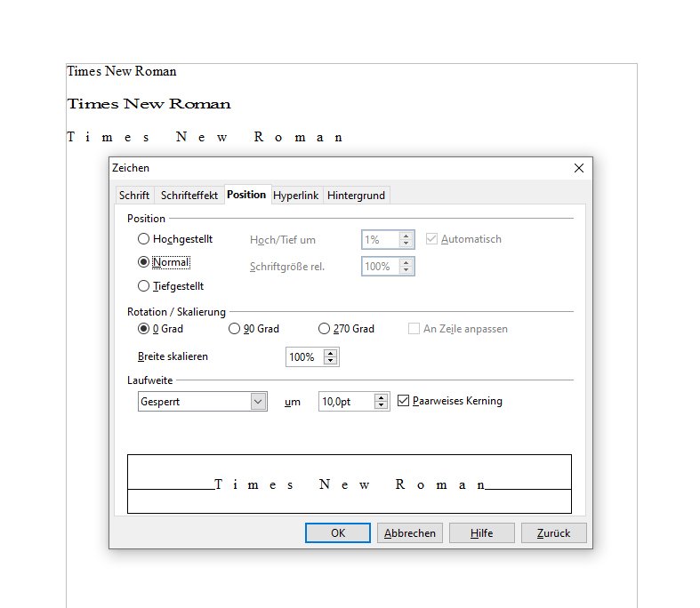Switch to the Schrifteffekt tab
Screen dimensions: 700x608
(x=189, y=196)
